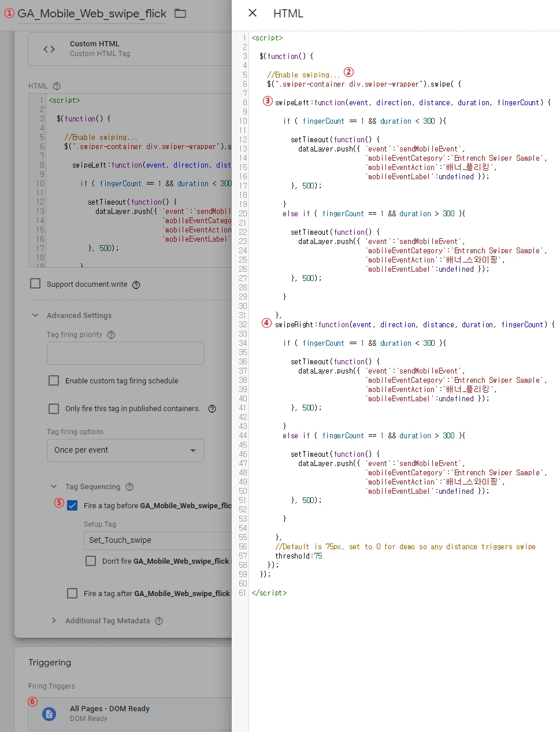Viewport: 560px width, 732px height.
Task: Collapse the Advanced Settings section
Action: [35, 316]
